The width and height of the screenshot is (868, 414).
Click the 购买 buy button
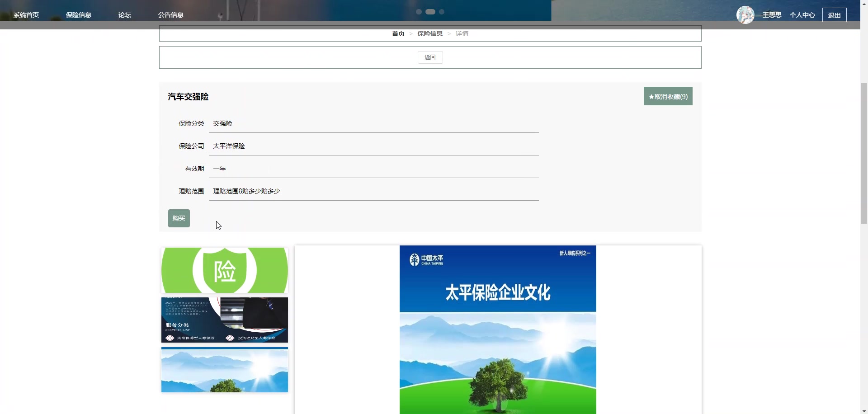tap(179, 218)
